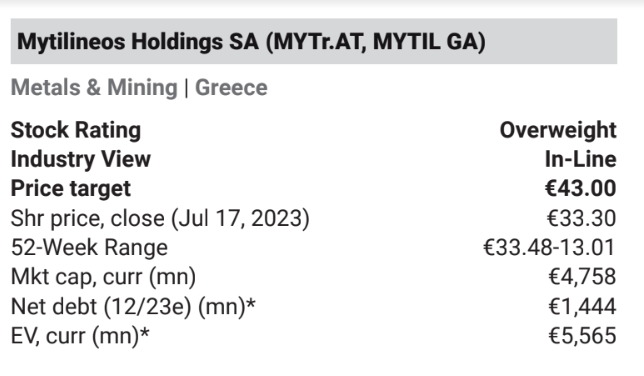
Task: Select the In-Line industry view value
Action: pyautogui.click(x=581, y=159)
